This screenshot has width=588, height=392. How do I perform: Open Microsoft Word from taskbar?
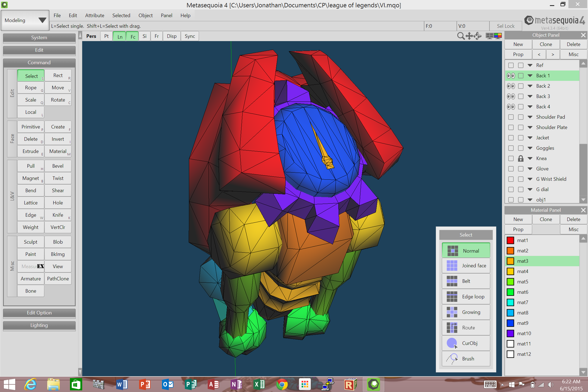[122, 384]
